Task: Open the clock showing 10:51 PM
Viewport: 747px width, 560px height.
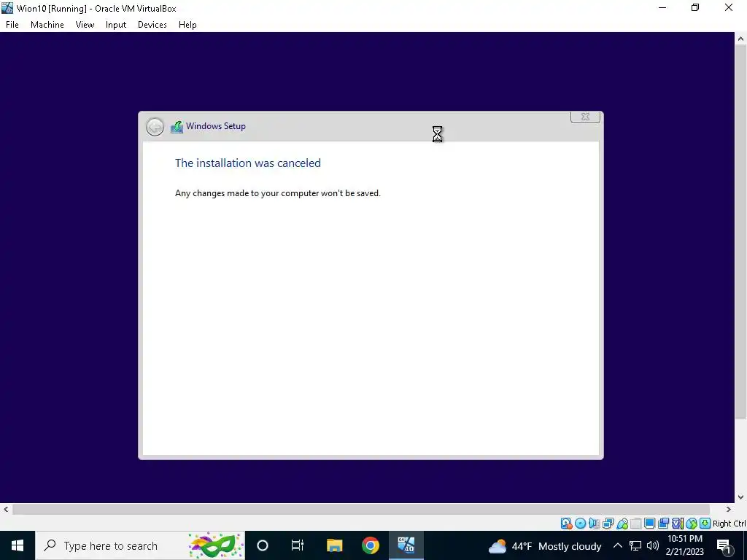Action: (685, 545)
